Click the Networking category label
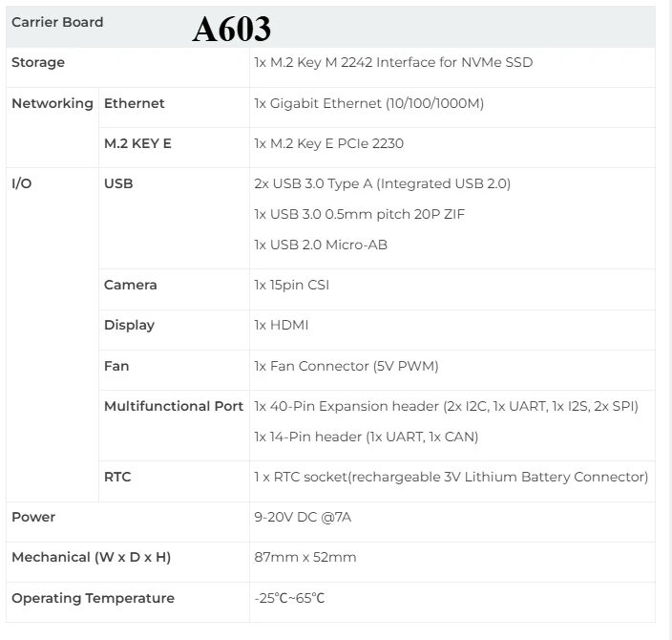The height and width of the screenshot is (640, 672). click(52, 103)
